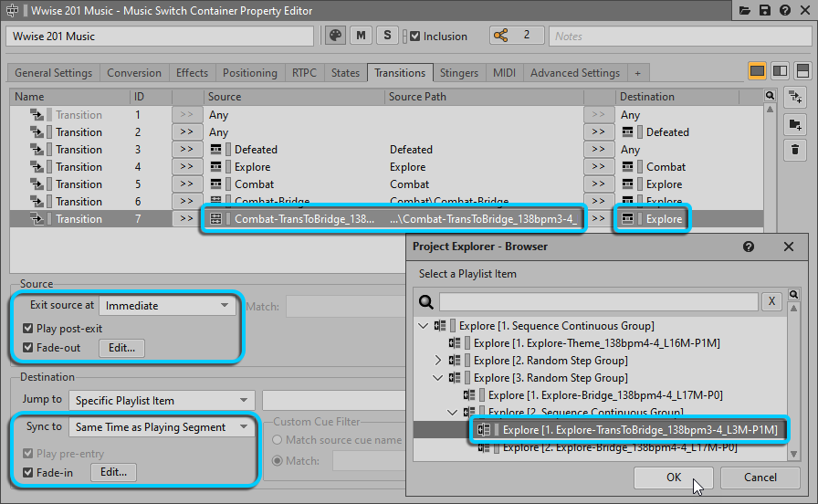
Task: Open the Advanced Settings tab
Action: tap(575, 73)
